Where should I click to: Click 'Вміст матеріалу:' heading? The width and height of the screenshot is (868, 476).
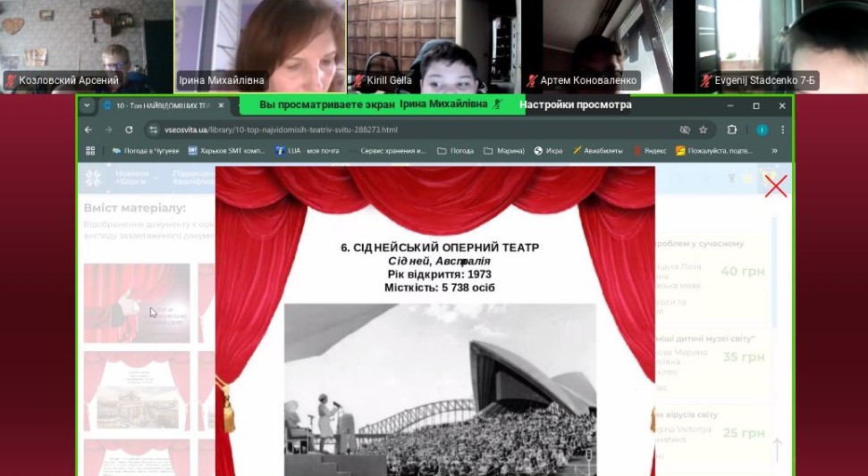coord(135,208)
